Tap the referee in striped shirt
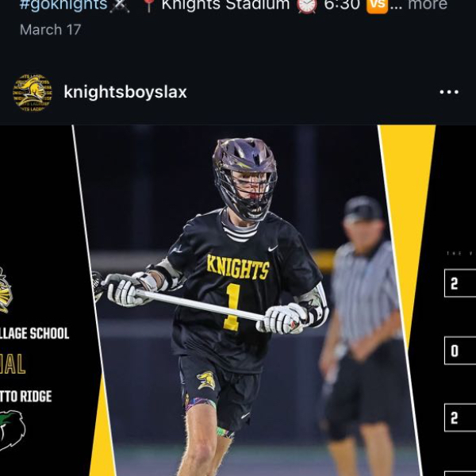Screen dimensions: 476x476 (x=363, y=334)
